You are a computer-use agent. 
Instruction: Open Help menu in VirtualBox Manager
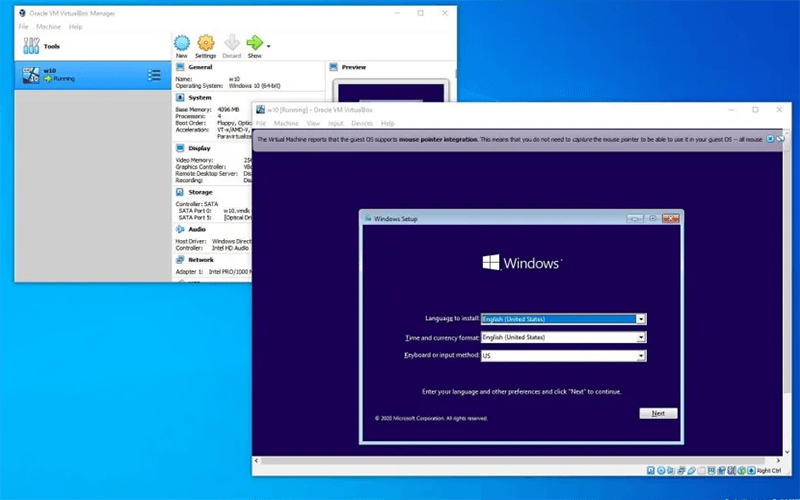[x=76, y=27]
